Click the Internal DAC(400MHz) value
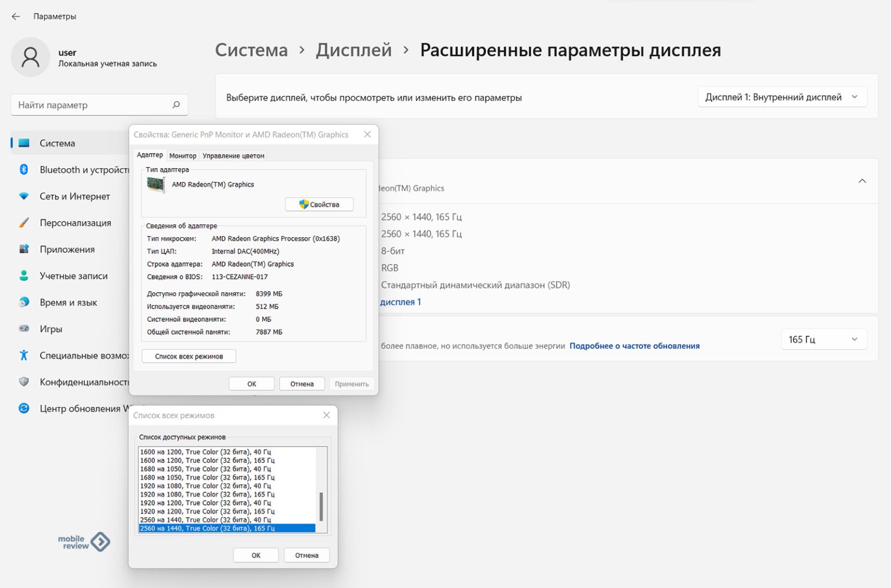Viewport: 891px width, 588px height. tap(245, 251)
